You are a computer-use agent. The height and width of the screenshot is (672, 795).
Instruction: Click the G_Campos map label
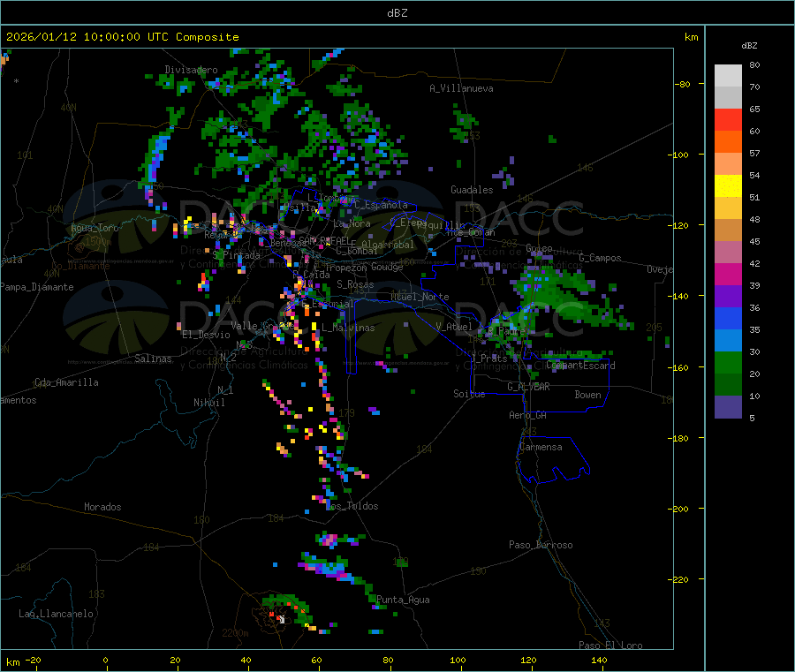(x=601, y=258)
